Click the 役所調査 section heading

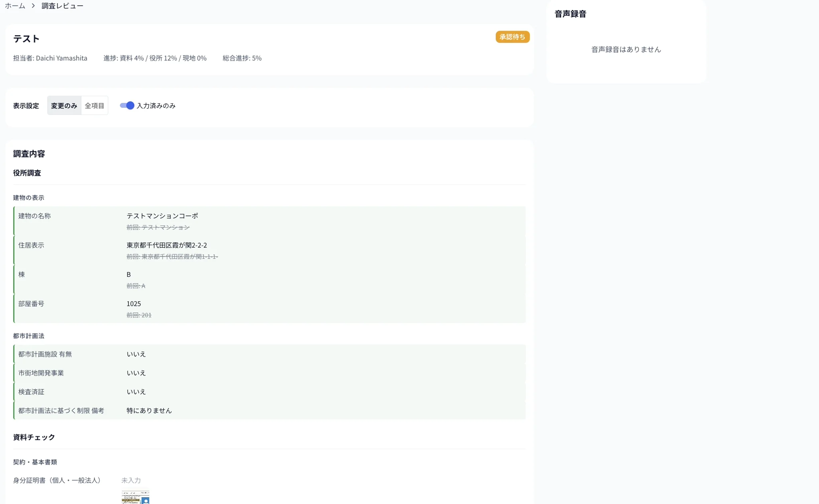point(27,173)
